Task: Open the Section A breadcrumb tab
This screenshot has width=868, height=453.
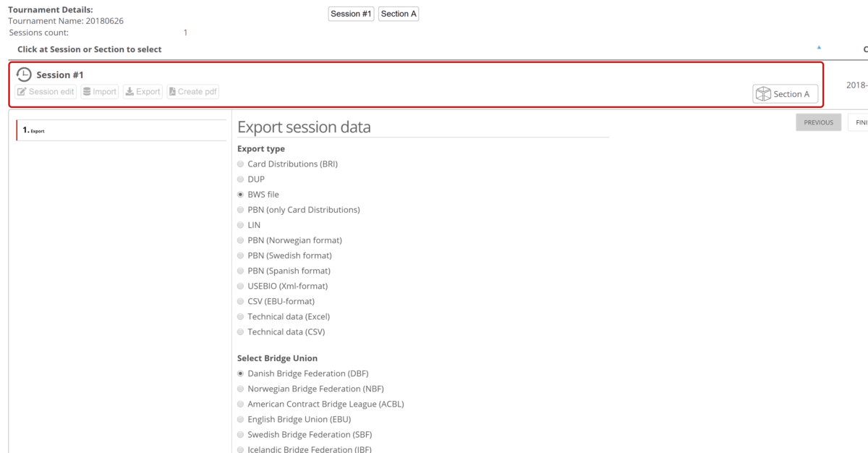Action: pyautogui.click(x=399, y=14)
